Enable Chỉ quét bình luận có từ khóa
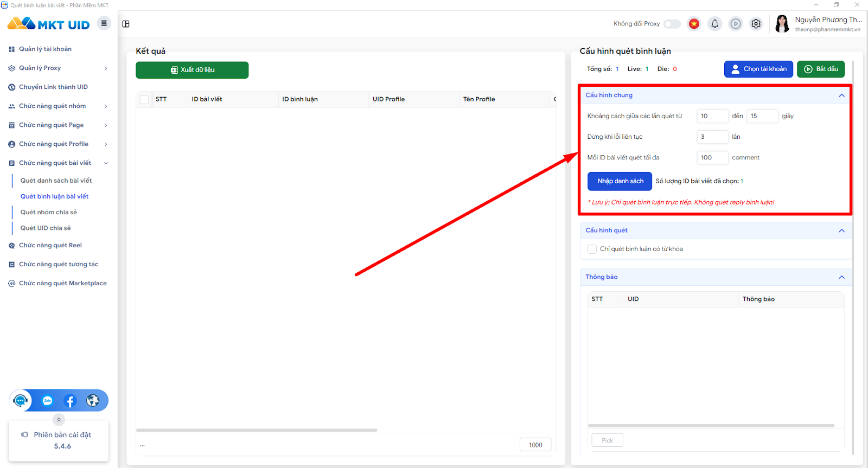Viewport: 868px width, 468px height. coord(592,249)
